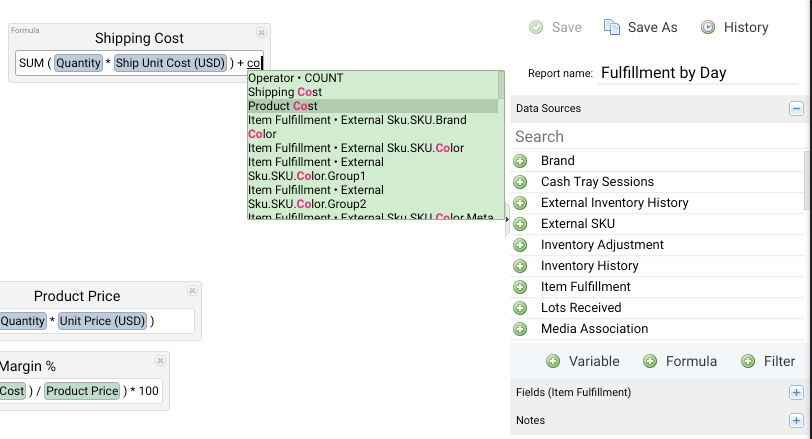Collapse the Data Sources section
Viewport: 812px width, 439px height.
click(x=796, y=109)
